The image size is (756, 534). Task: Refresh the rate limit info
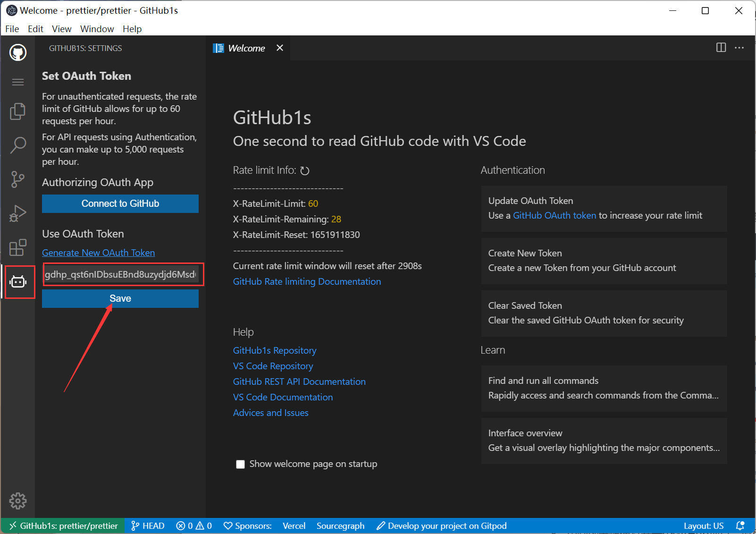305,170
